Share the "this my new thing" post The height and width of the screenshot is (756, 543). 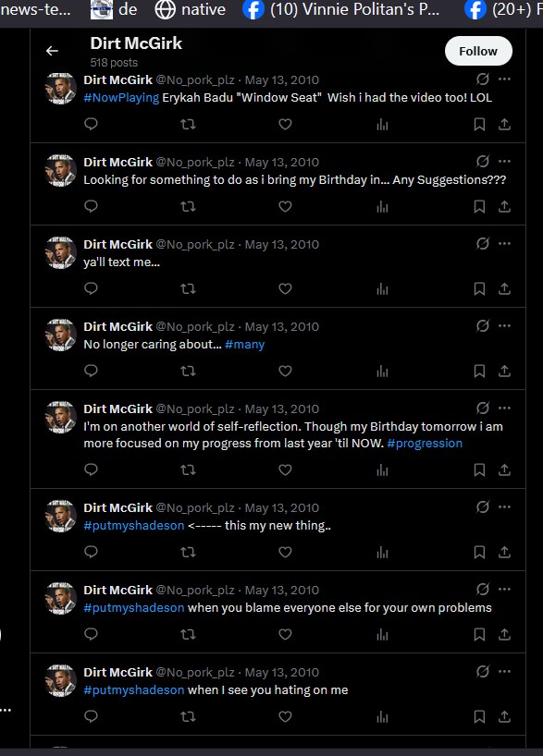click(x=504, y=552)
